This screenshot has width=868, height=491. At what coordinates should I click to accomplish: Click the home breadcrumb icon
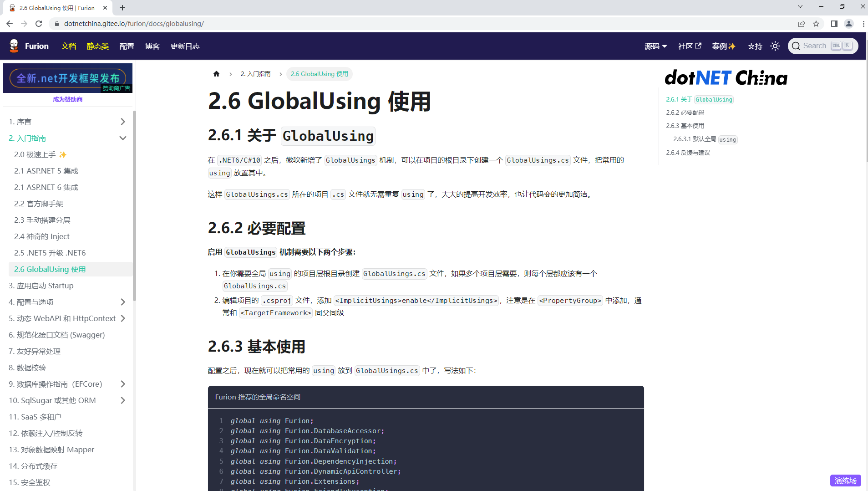[x=216, y=74]
